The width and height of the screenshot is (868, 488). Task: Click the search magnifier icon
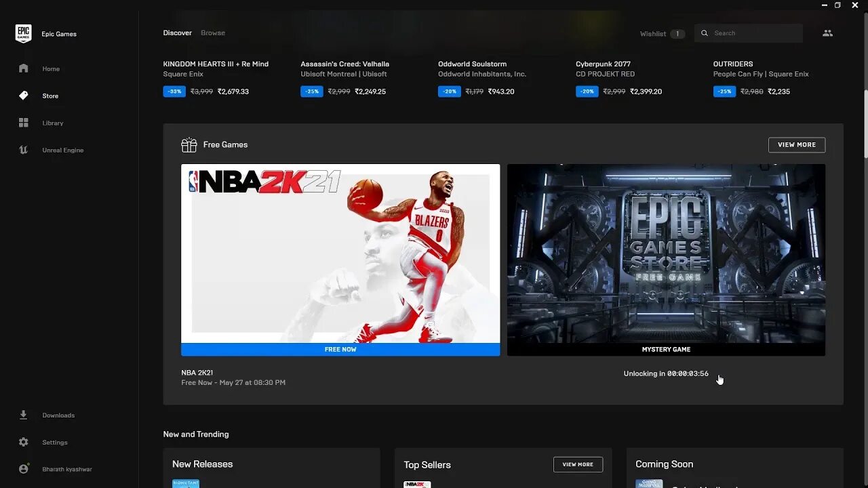point(705,33)
